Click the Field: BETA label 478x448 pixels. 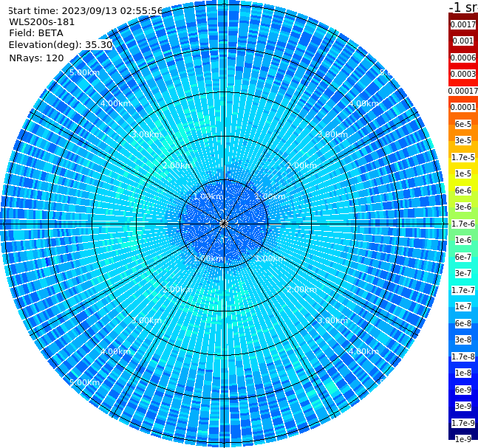pos(36,33)
